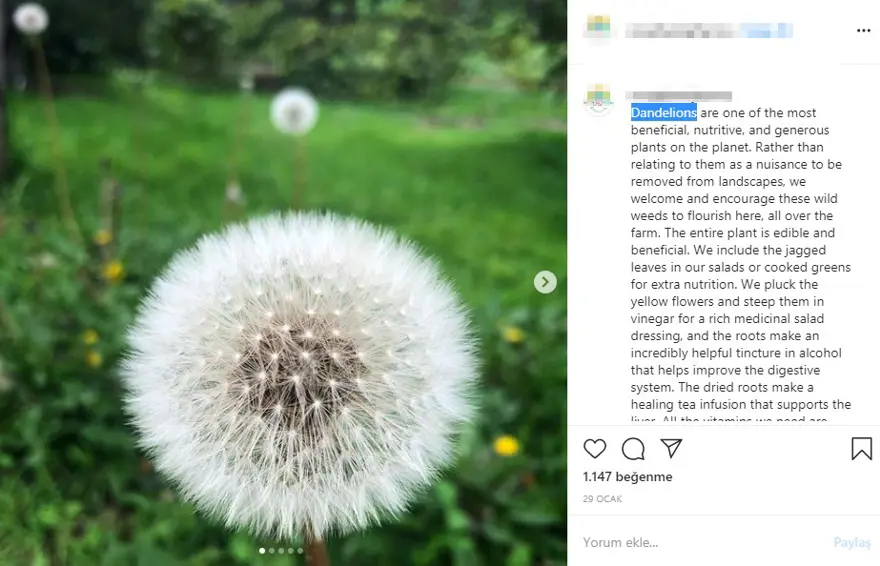Select the last carousel dot indicator
This screenshot has width=880, height=566.
click(300, 551)
